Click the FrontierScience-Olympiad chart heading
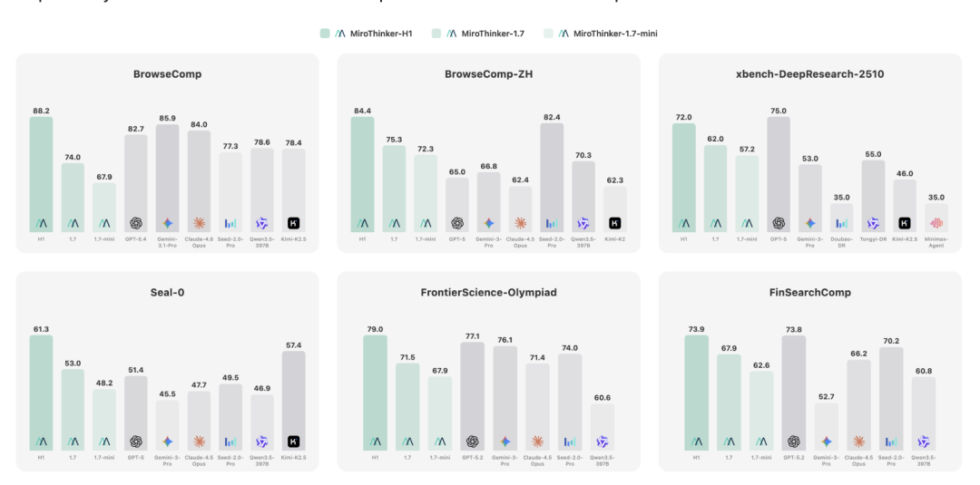Viewport: 980px width, 485px height. click(x=488, y=293)
